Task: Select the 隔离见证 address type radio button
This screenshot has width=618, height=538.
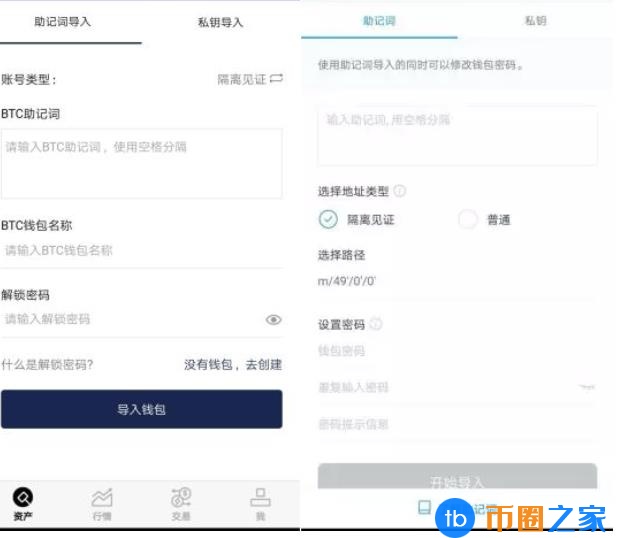Action: click(328, 220)
